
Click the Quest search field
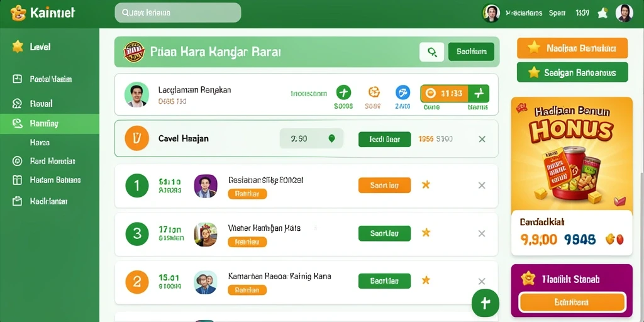coord(178,13)
